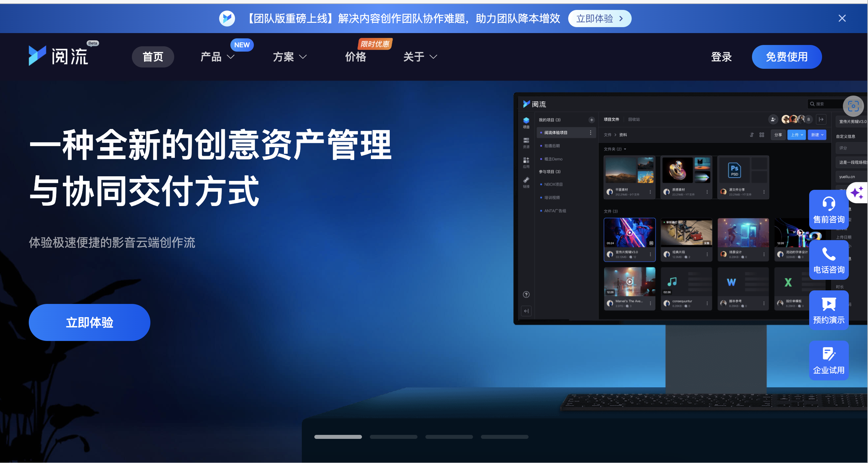Viewport: 868px width, 463px height.
Task: Click the sort order icon
Action: pyautogui.click(x=752, y=135)
